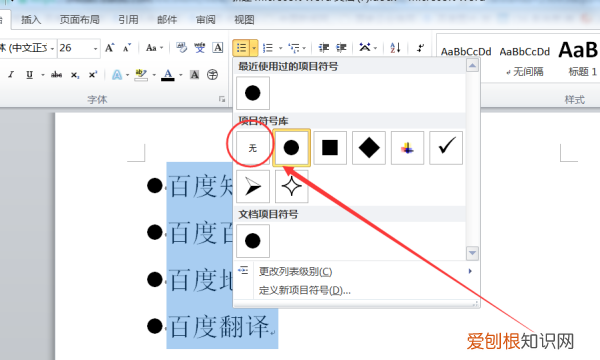This screenshot has width=600, height=360.
Task: Select the checkmark bullet
Action: (446, 148)
